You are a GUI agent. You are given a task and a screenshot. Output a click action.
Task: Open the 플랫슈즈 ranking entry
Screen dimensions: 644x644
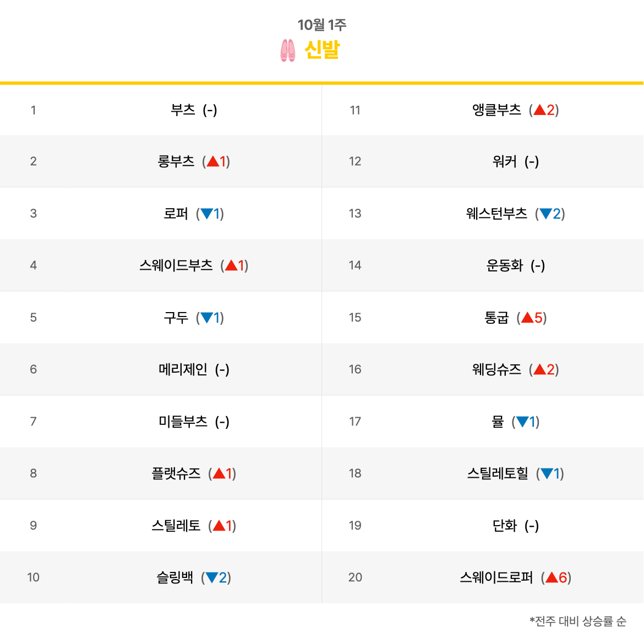[176, 473]
